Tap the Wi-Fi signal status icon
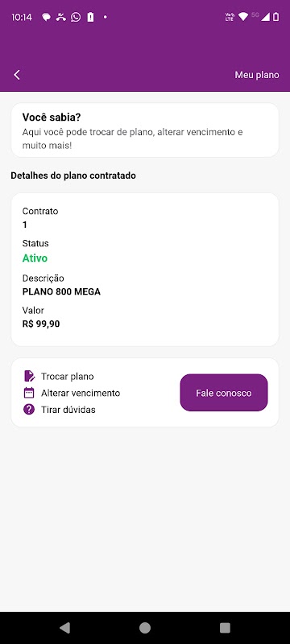Viewport: 290px width, 644px height. [x=243, y=17]
